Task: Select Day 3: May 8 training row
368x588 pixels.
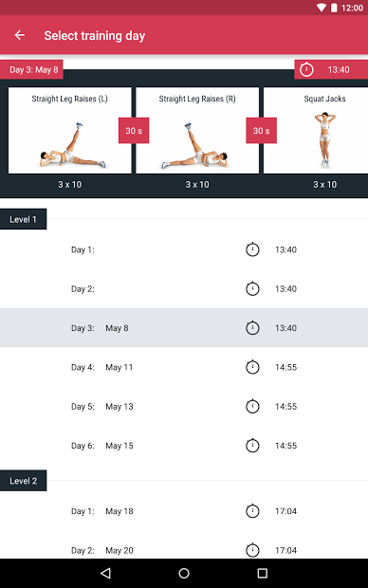Action: click(x=184, y=328)
